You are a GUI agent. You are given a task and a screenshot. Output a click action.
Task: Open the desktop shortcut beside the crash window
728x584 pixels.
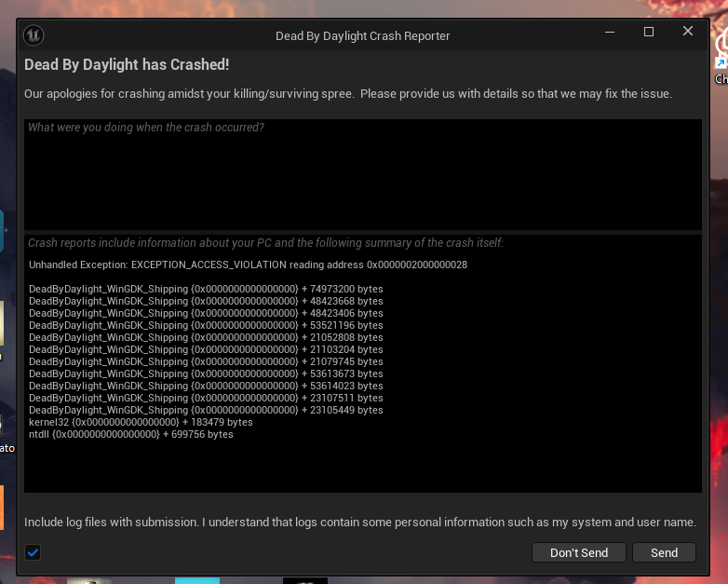pos(721,56)
